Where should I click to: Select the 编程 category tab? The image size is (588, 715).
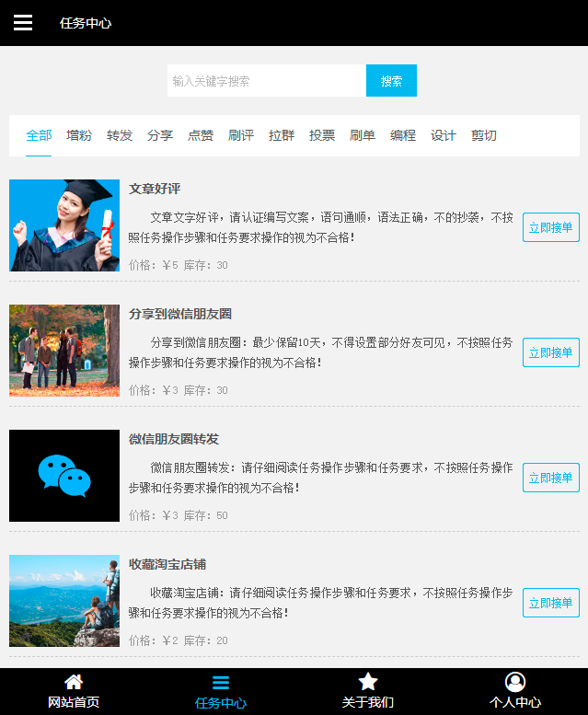click(x=403, y=135)
